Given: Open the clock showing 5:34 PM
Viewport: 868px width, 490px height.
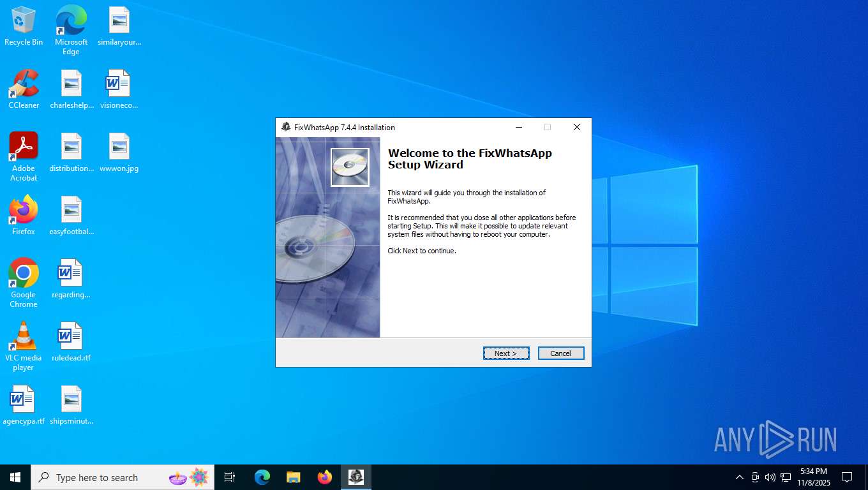Looking at the screenshot, I should [x=814, y=477].
